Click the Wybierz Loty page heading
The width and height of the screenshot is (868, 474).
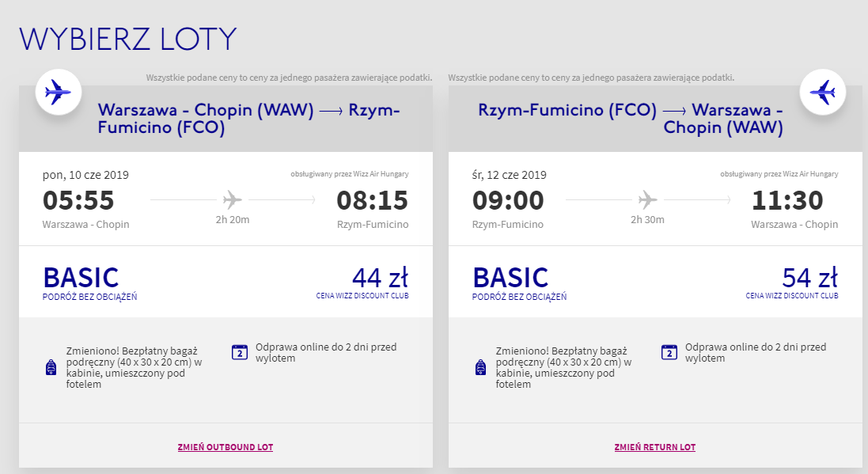coord(128,39)
